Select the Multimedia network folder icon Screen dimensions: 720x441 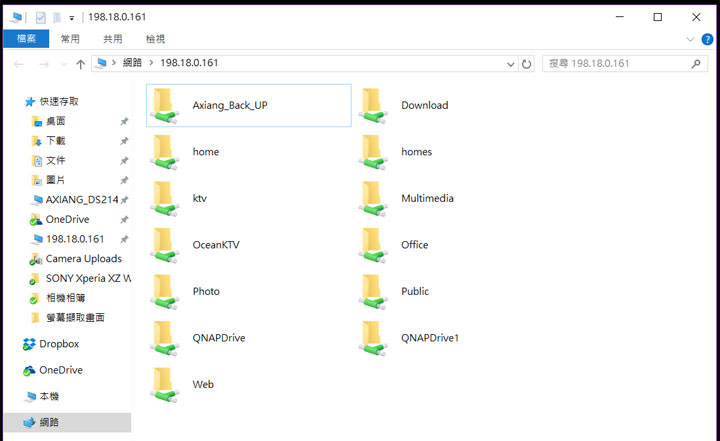(373, 198)
